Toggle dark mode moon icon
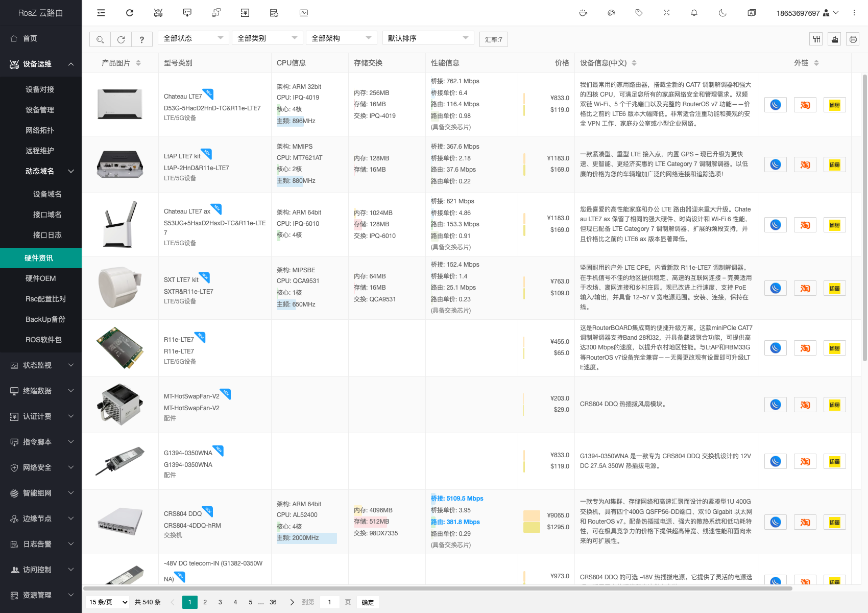The height and width of the screenshot is (613, 868). [x=722, y=13]
